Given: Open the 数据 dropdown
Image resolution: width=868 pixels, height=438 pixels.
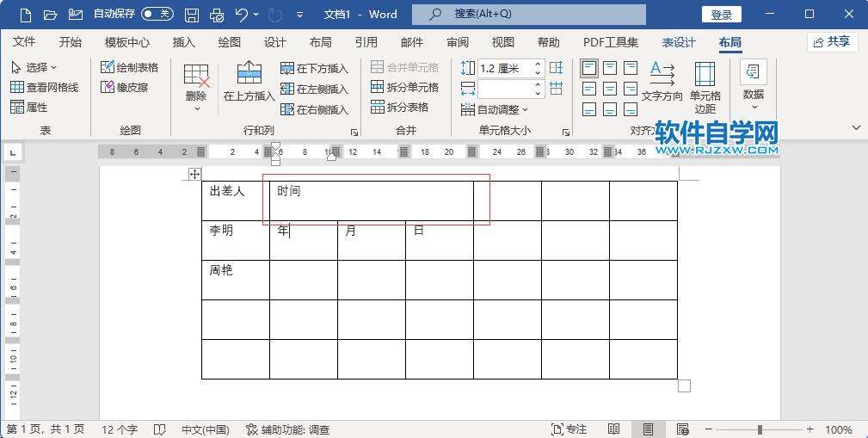Looking at the screenshot, I should [x=754, y=84].
